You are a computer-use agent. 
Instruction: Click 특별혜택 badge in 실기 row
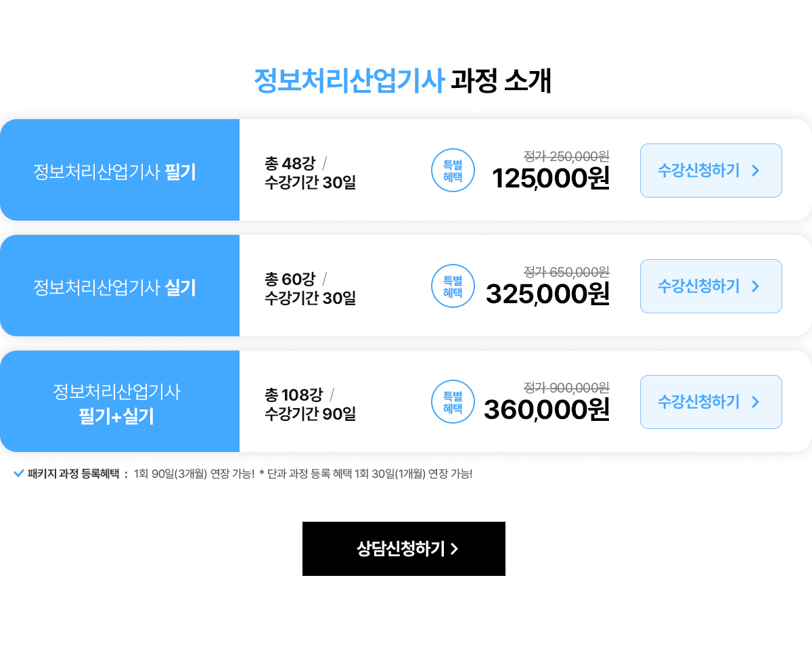pos(453,286)
